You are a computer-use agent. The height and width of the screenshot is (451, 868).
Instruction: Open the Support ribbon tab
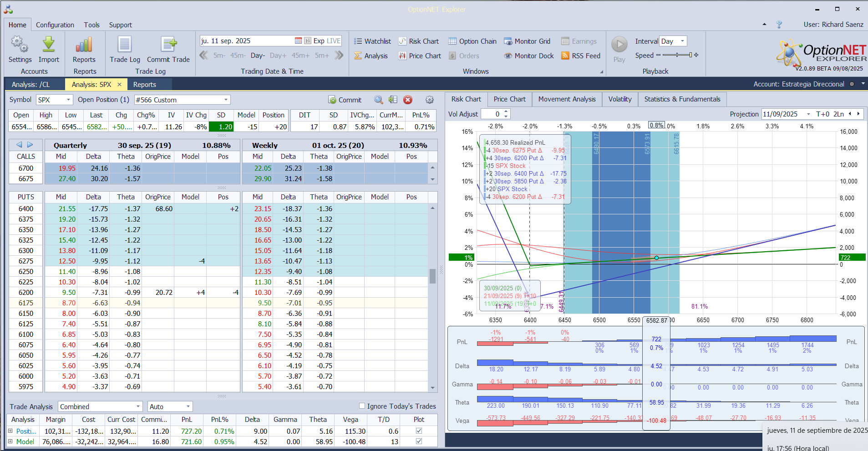[x=121, y=25]
